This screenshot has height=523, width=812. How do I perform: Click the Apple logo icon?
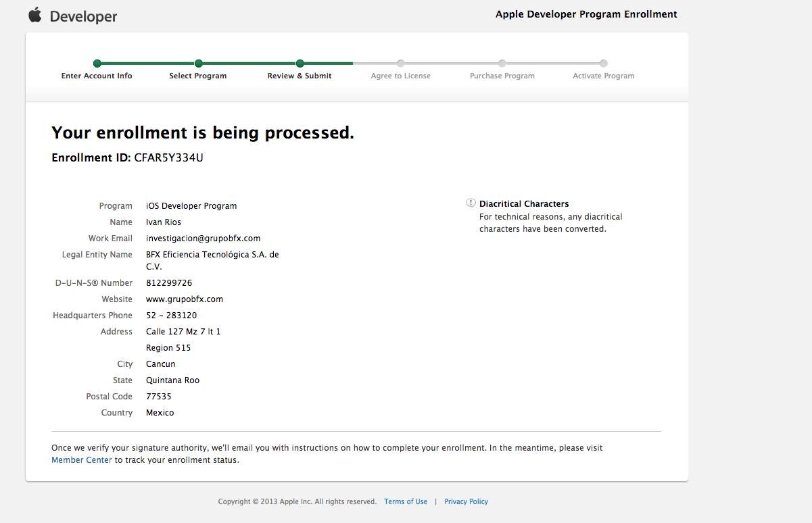coord(35,15)
